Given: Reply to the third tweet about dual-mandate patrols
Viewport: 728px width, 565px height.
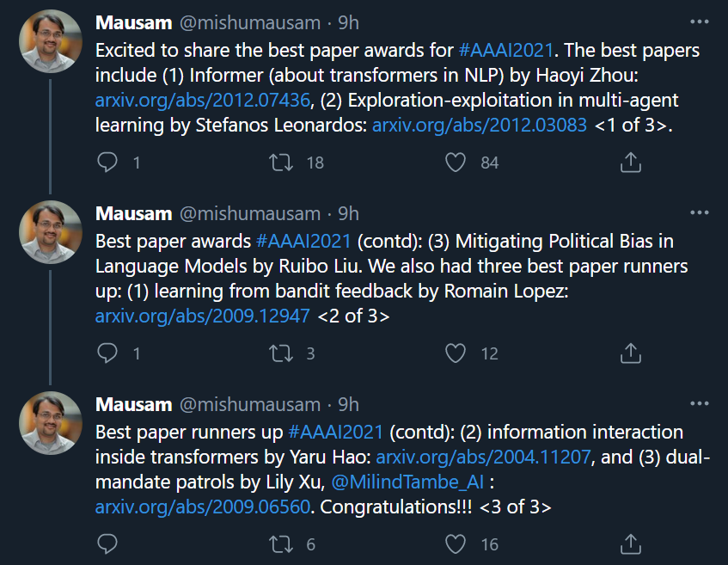Looking at the screenshot, I should (107, 544).
